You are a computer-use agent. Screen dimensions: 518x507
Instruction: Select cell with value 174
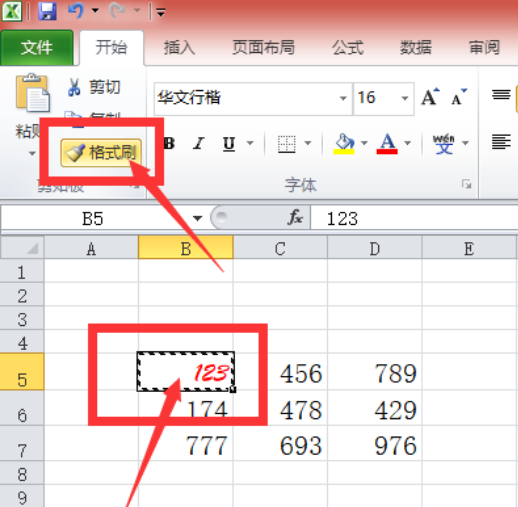tap(186, 408)
